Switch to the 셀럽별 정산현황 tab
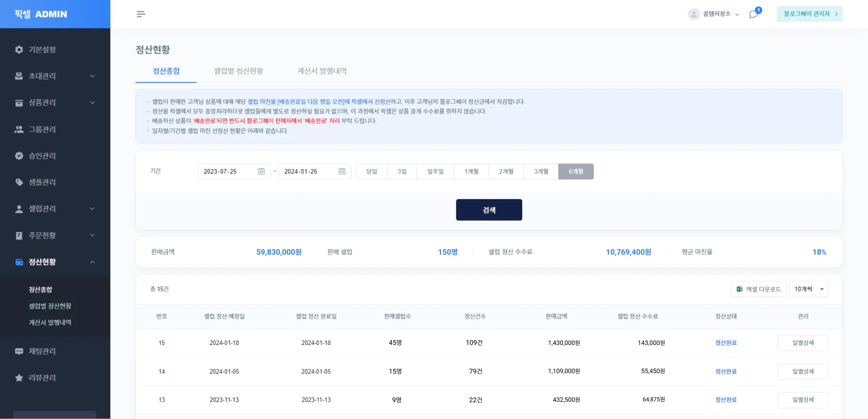 238,71
